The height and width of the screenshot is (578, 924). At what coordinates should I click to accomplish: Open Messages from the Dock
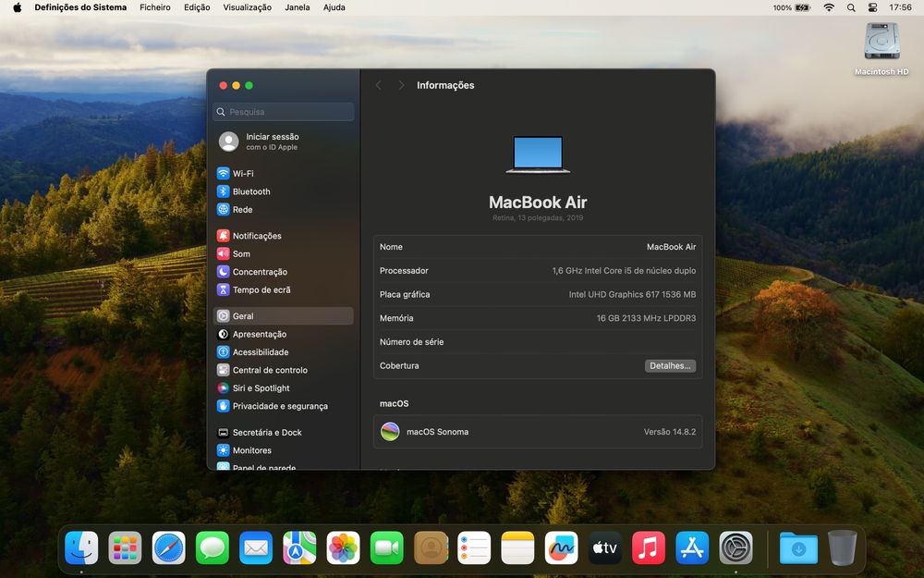pos(213,547)
